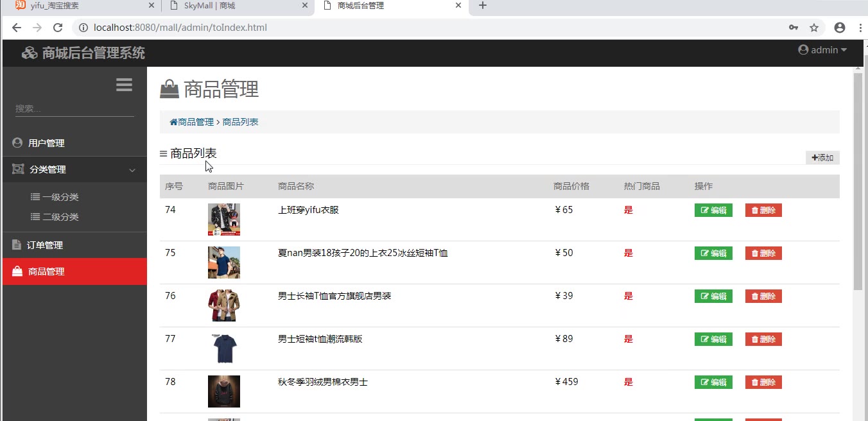Click the site info icon in address bar
The width and height of the screenshot is (868, 421).
[x=83, y=28]
